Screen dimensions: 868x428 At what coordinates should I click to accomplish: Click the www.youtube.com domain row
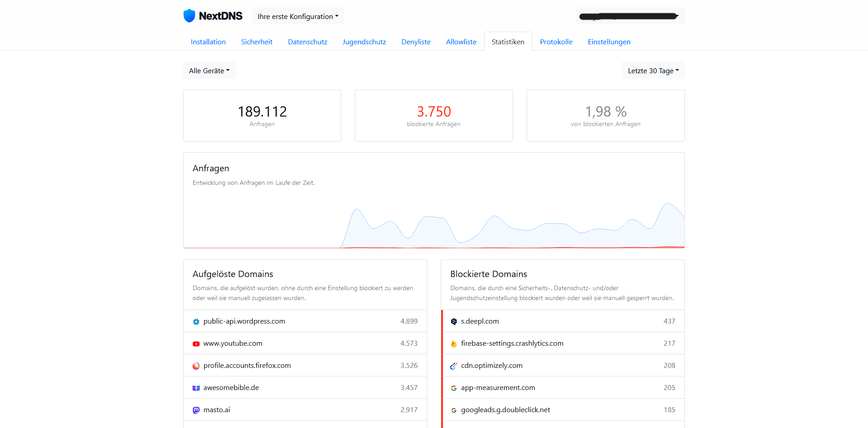click(305, 343)
